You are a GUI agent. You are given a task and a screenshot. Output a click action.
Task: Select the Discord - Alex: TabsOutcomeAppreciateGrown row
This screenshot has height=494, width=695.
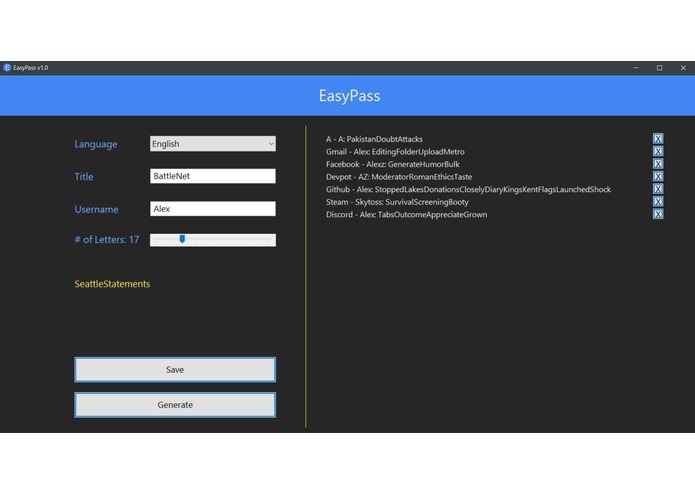point(406,214)
